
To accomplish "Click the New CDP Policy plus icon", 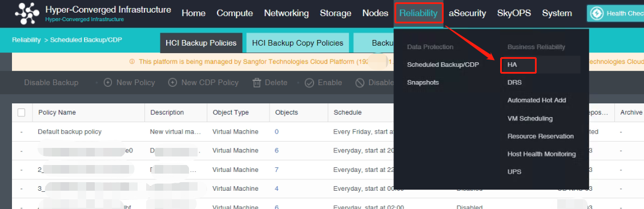I will (x=173, y=83).
